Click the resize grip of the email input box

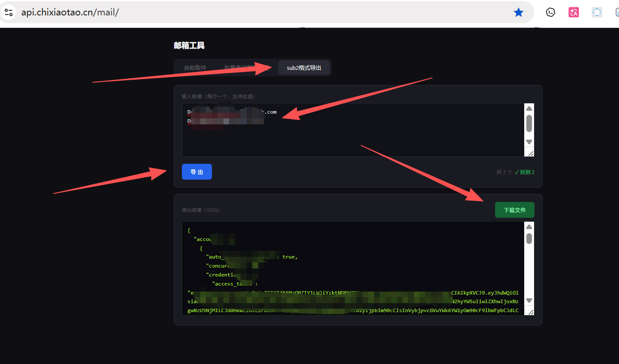pos(531,153)
